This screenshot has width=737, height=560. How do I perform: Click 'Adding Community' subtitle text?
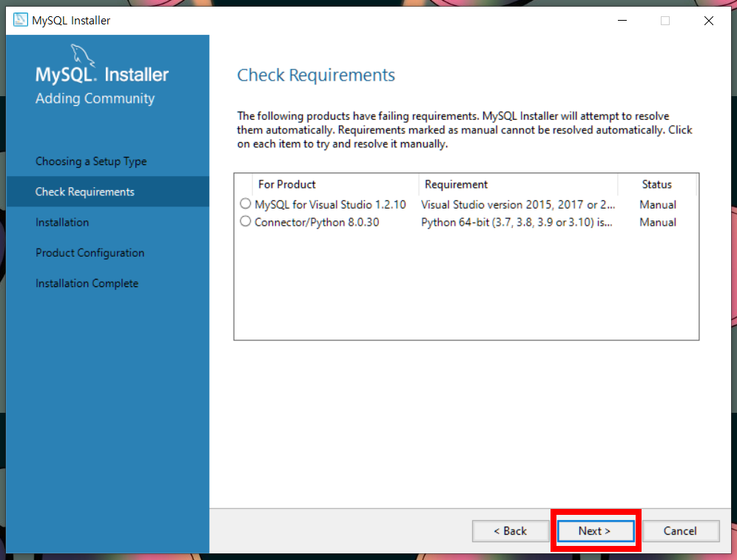click(95, 98)
